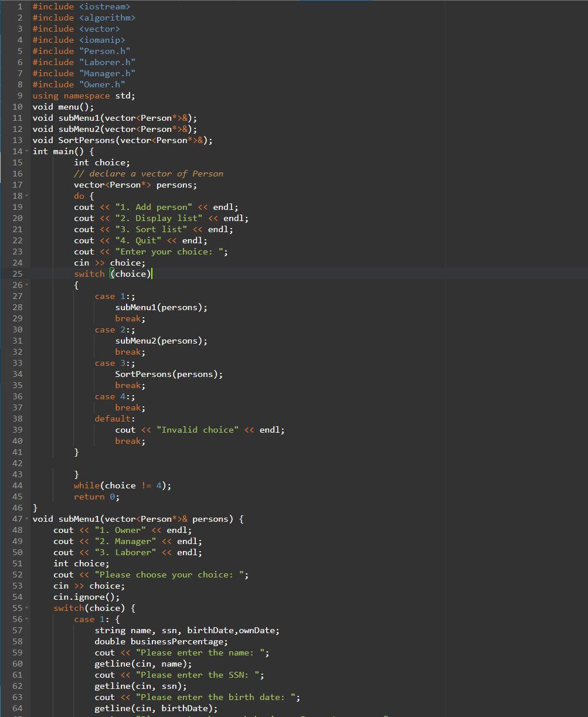The width and height of the screenshot is (588, 717).
Task: Fold the switch(choice) block at line 55
Action: coord(27,609)
